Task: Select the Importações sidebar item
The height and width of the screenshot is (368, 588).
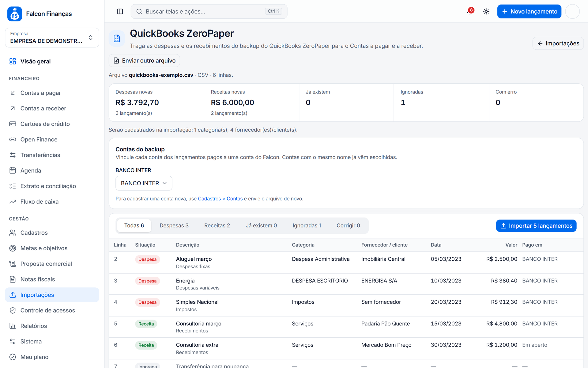Action: click(52, 295)
